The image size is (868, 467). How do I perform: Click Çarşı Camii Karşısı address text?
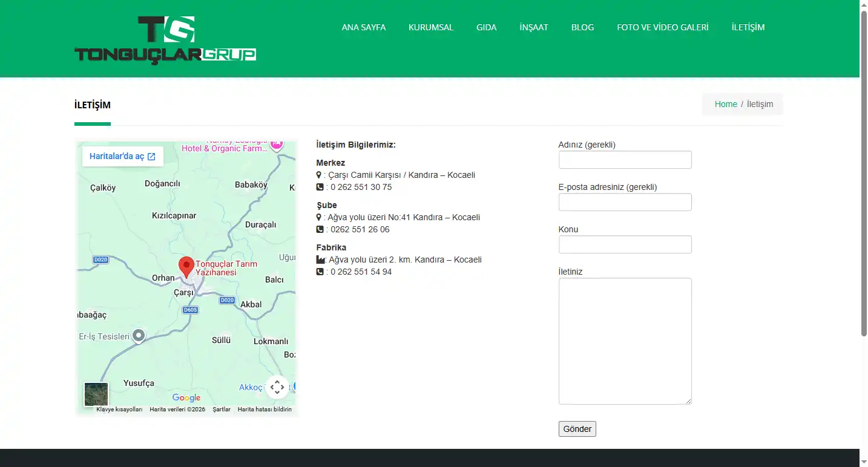(x=401, y=175)
